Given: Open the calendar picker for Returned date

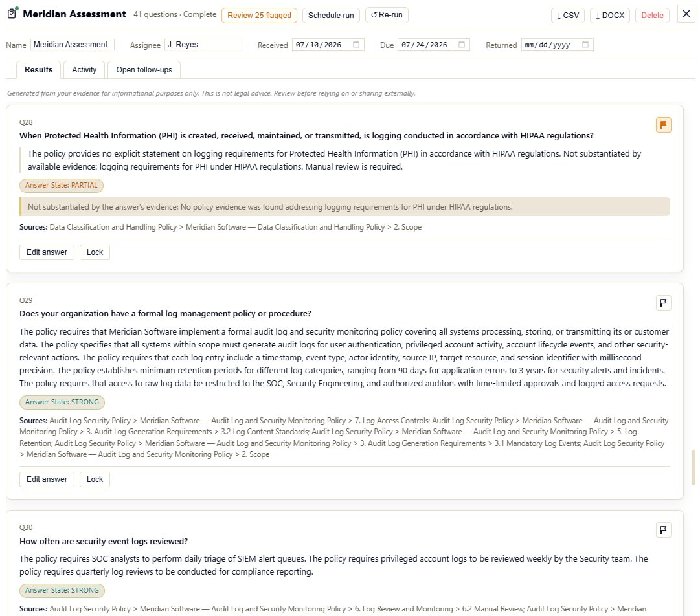Looking at the screenshot, I should [585, 45].
